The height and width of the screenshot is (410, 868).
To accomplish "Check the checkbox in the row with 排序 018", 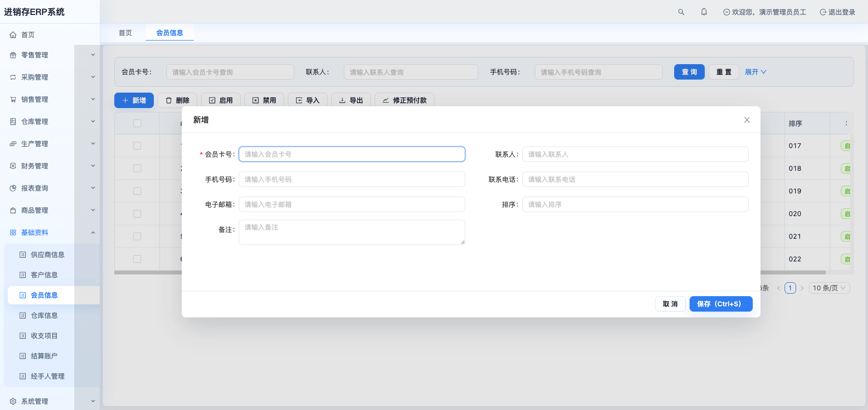I will [x=137, y=168].
